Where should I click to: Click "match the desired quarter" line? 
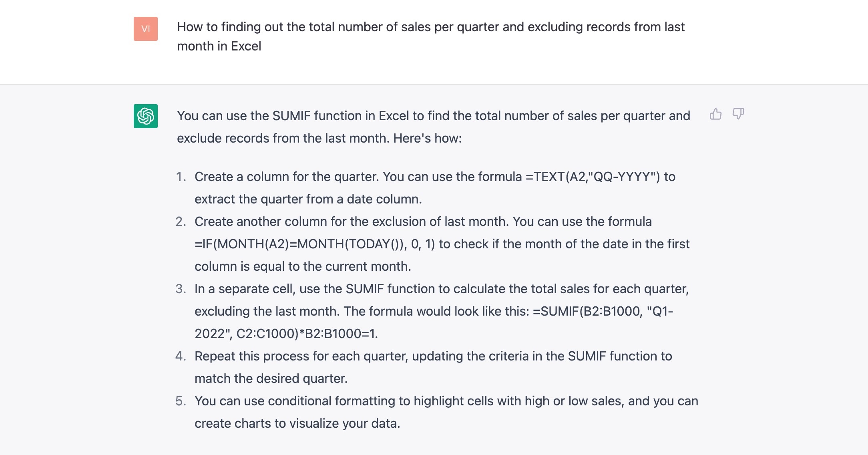point(271,378)
